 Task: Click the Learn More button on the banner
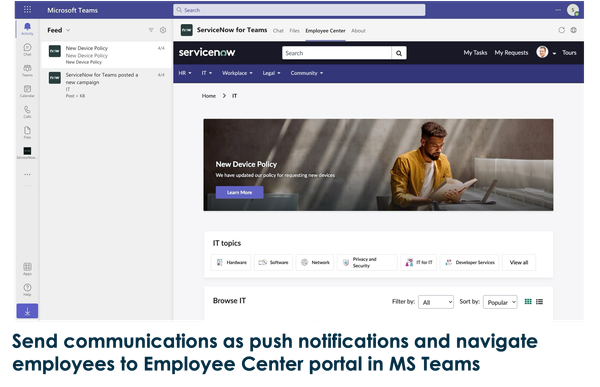pyautogui.click(x=240, y=192)
